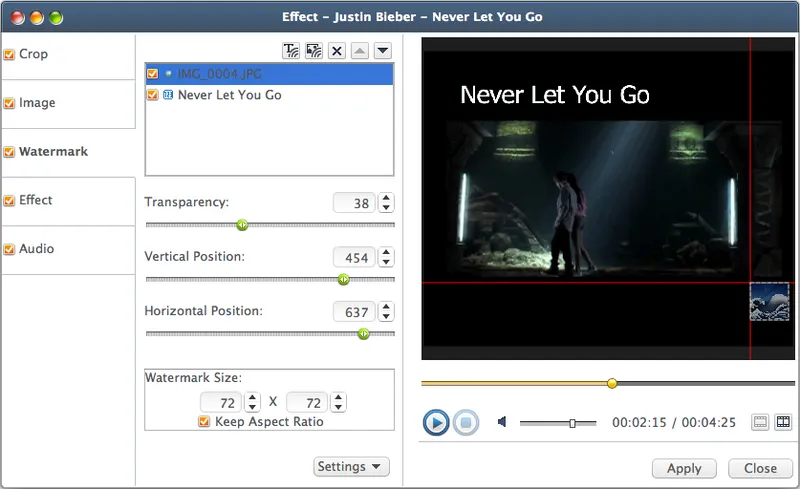800x489 pixels.
Task: Switch to the Crop tab
Action: pyautogui.click(x=68, y=54)
